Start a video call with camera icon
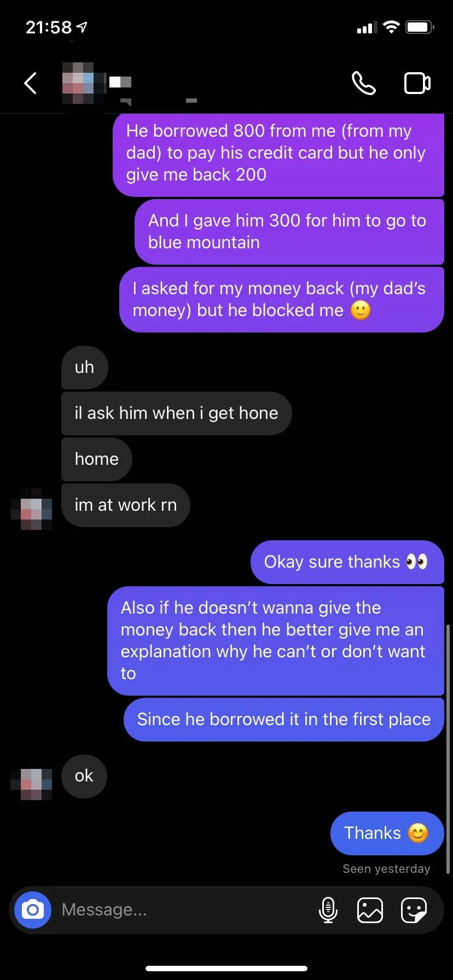The image size is (453, 980). [417, 83]
